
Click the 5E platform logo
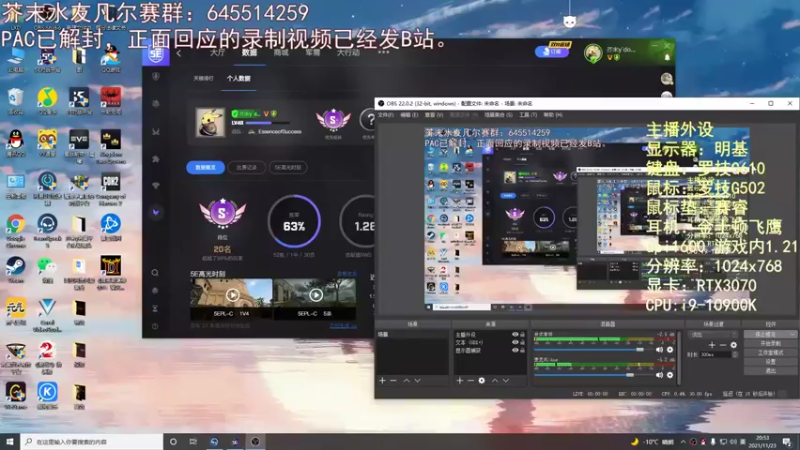tap(156, 54)
